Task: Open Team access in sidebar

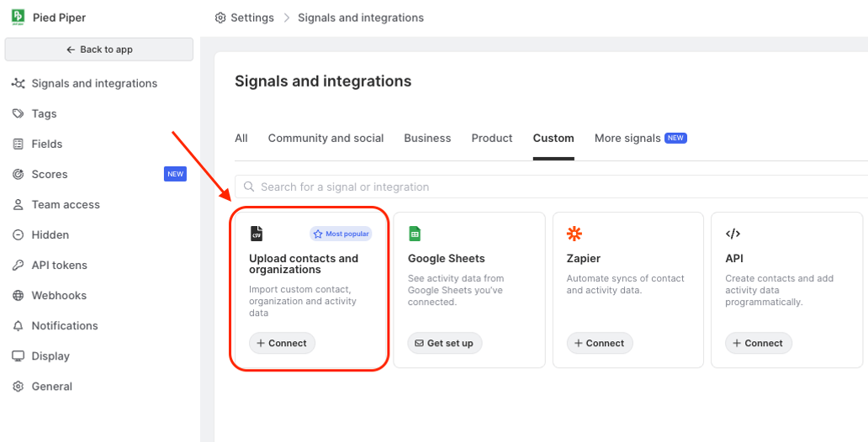Action: click(66, 205)
